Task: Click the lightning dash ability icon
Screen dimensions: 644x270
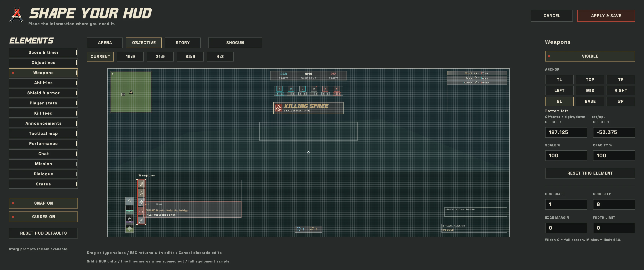Action: [x=130, y=210]
